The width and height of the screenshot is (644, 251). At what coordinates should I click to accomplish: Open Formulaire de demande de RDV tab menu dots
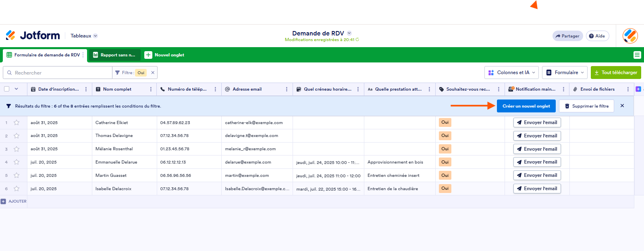pos(83,55)
